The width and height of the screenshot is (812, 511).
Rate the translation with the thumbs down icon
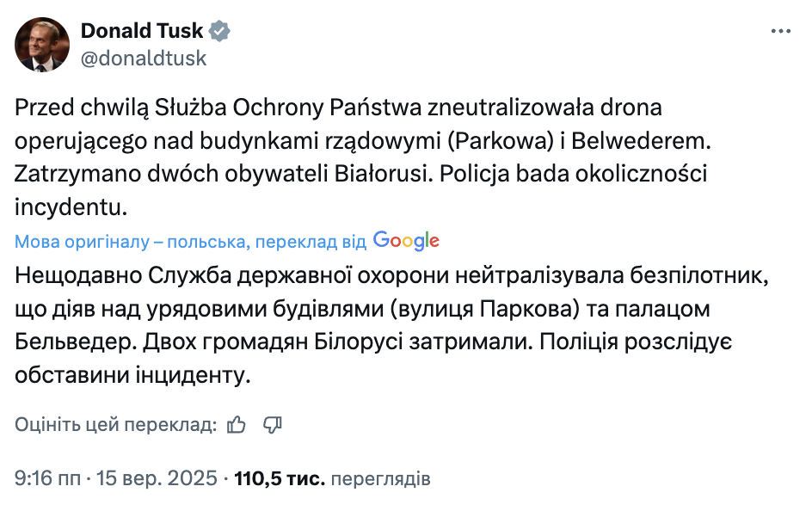(x=273, y=424)
